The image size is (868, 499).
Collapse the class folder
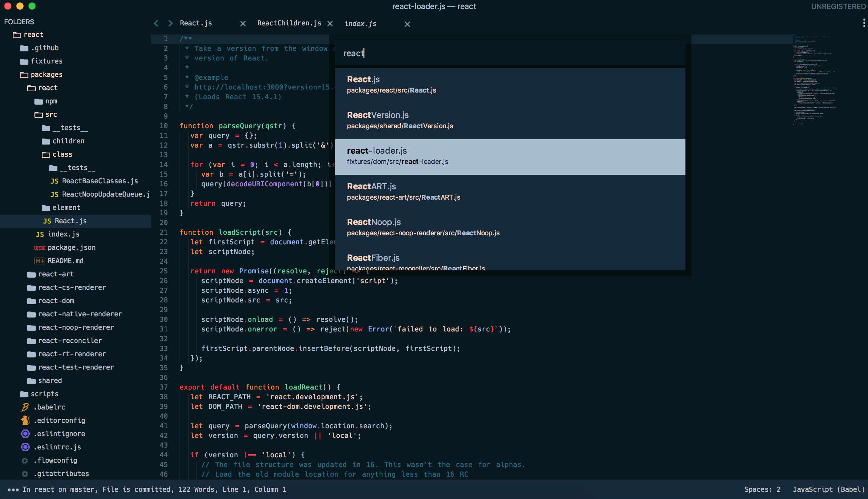46,155
